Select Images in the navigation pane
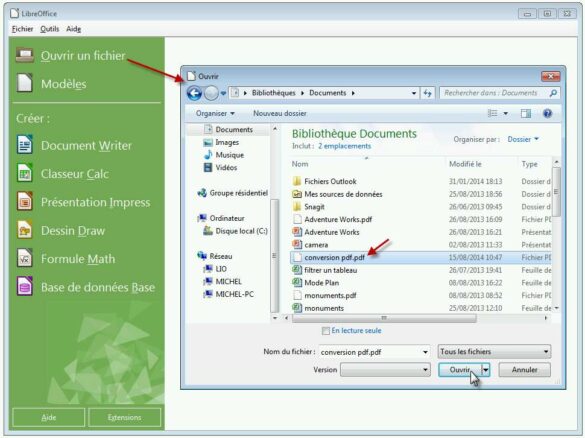Image resolution: width=585 pixels, height=438 pixels. click(x=227, y=142)
